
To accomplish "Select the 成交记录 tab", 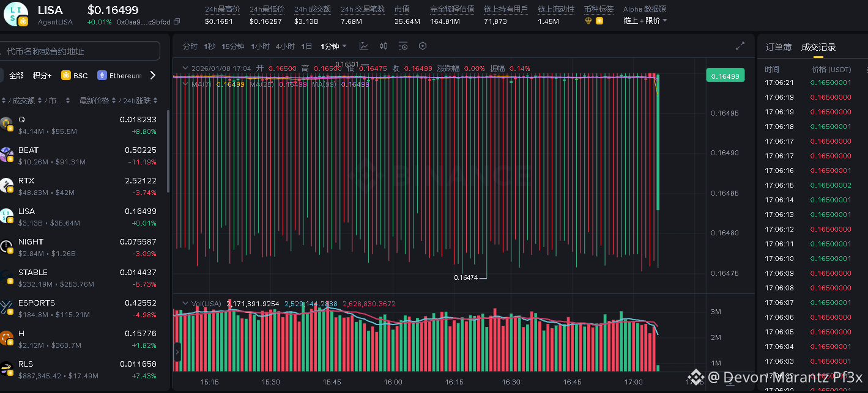I will (818, 47).
